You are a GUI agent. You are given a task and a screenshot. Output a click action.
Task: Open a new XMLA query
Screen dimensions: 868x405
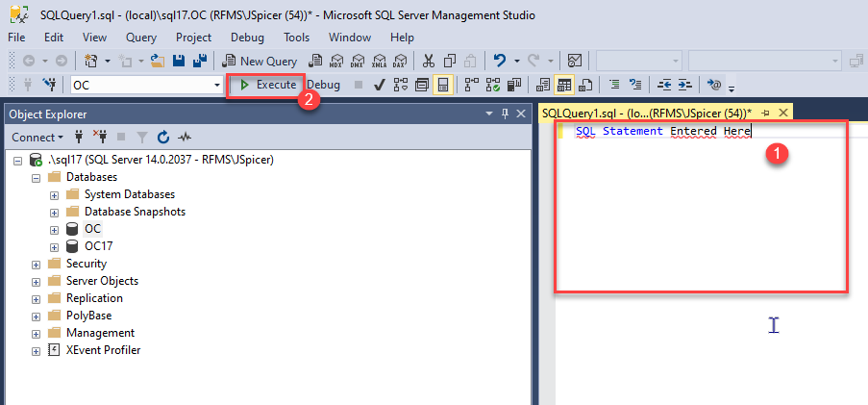click(x=379, y=61)
